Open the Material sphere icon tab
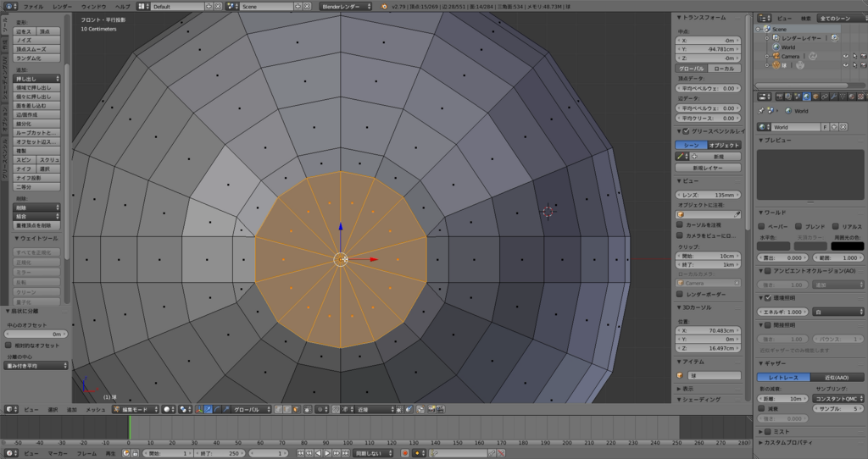The width and height of the screenshot is (868, 459). click(851, 97)
